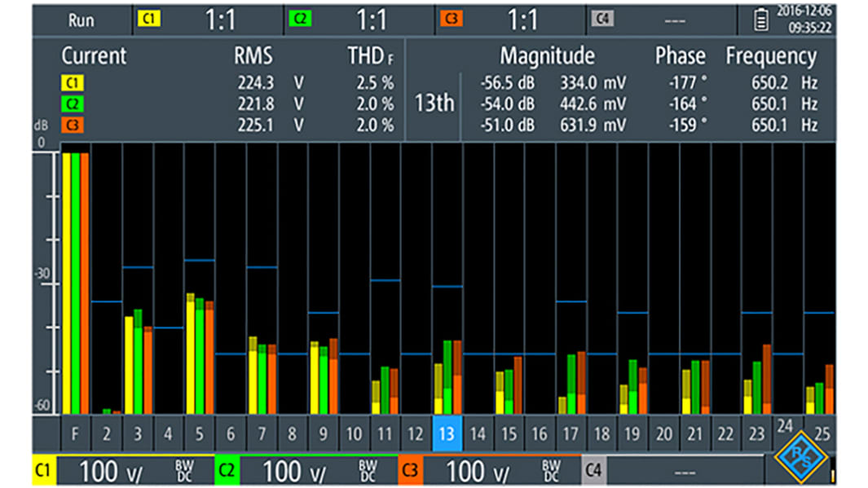Screen dimensions: 868x488
Task: Select harmonic 8 on the axis
Action: tap(292, 433)
